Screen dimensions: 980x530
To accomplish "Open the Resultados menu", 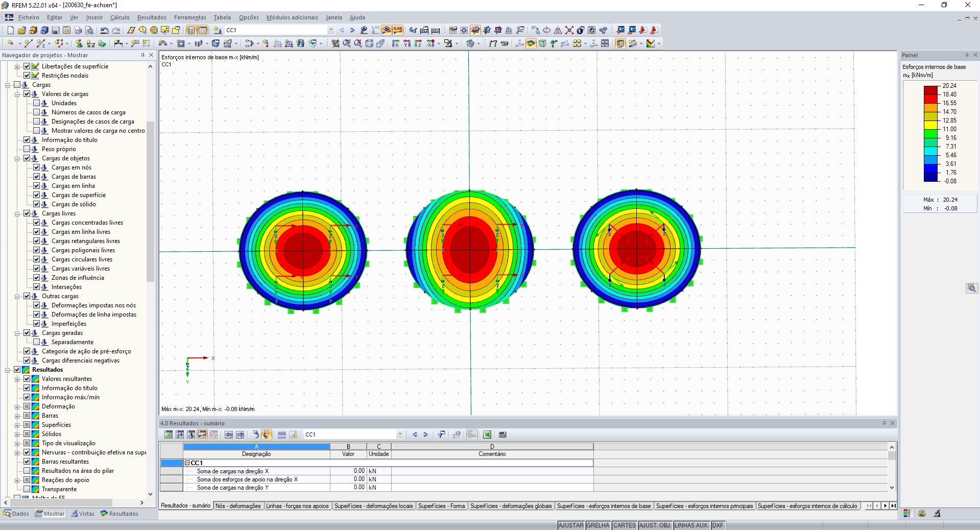I will pos(152,17).
